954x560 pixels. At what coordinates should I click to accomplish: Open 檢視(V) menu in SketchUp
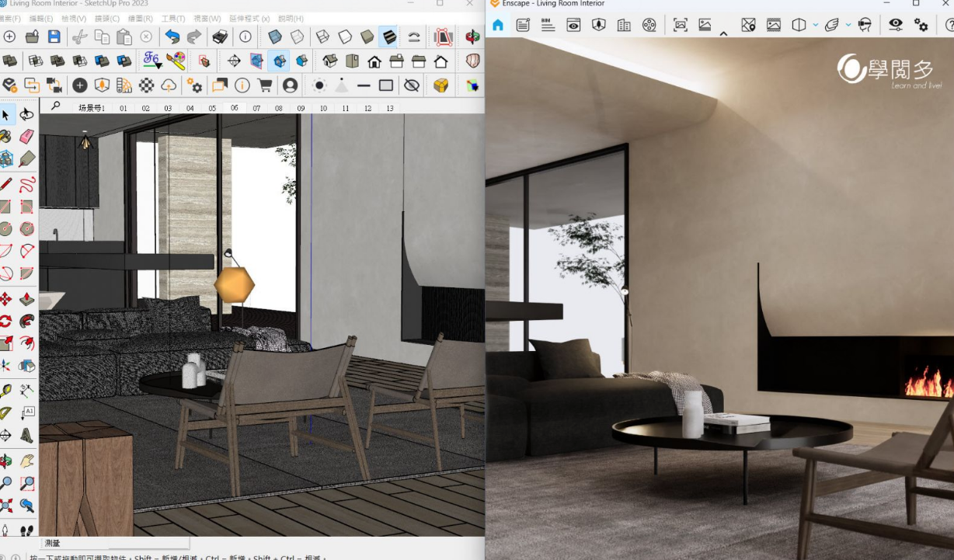pos(74,19)
